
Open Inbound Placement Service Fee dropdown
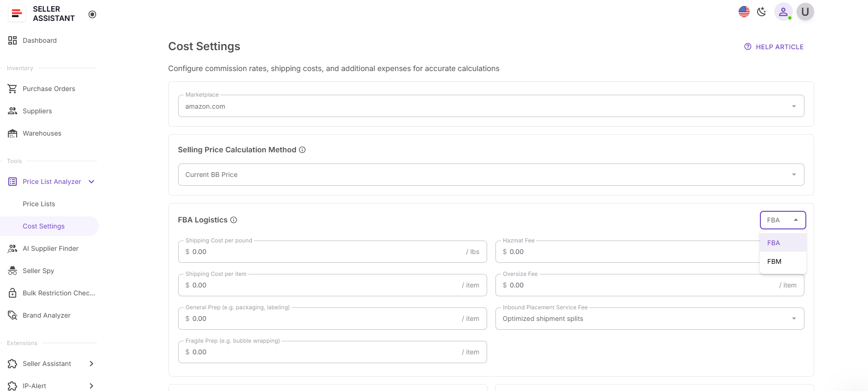point(649,319)
